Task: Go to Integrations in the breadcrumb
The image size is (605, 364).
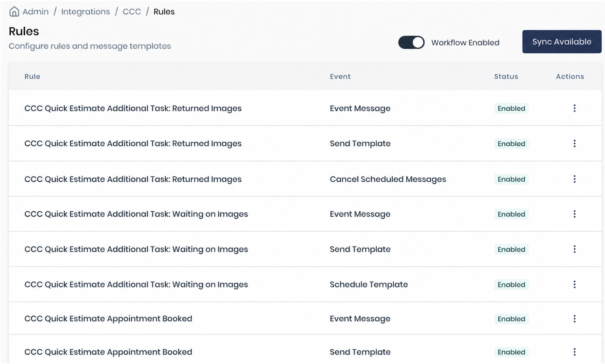Action: (x=85, y=11)
